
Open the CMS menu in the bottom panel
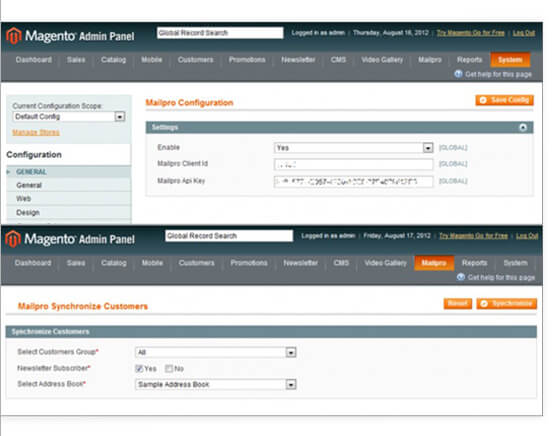[x=341, y=263]
